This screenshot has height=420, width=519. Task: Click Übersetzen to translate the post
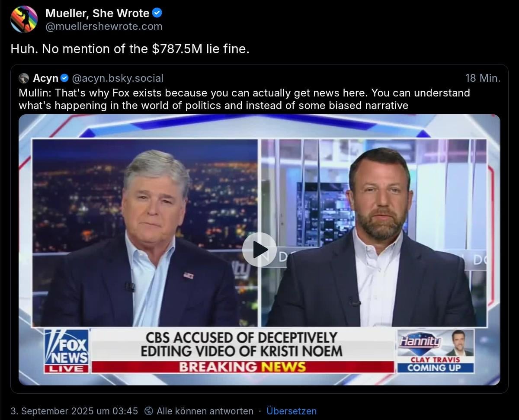(292, 411)
